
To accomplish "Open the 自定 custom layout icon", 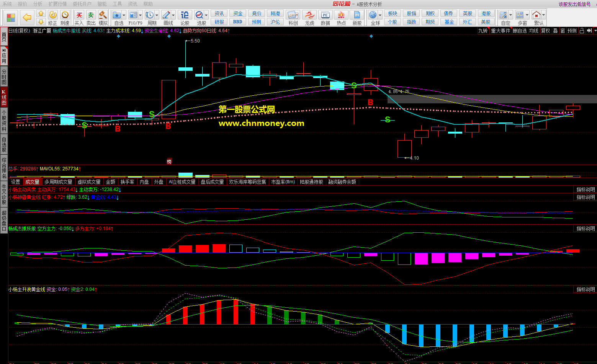I will 504,15.
